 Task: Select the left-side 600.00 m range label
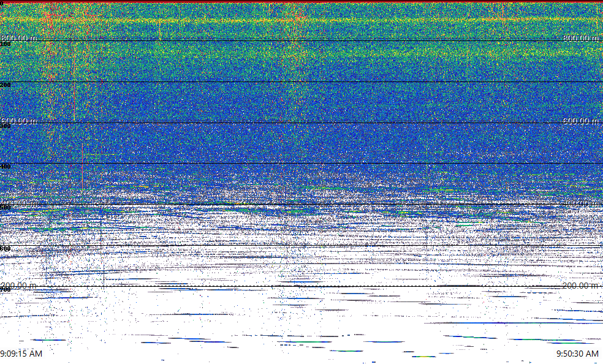pos(19,121)
